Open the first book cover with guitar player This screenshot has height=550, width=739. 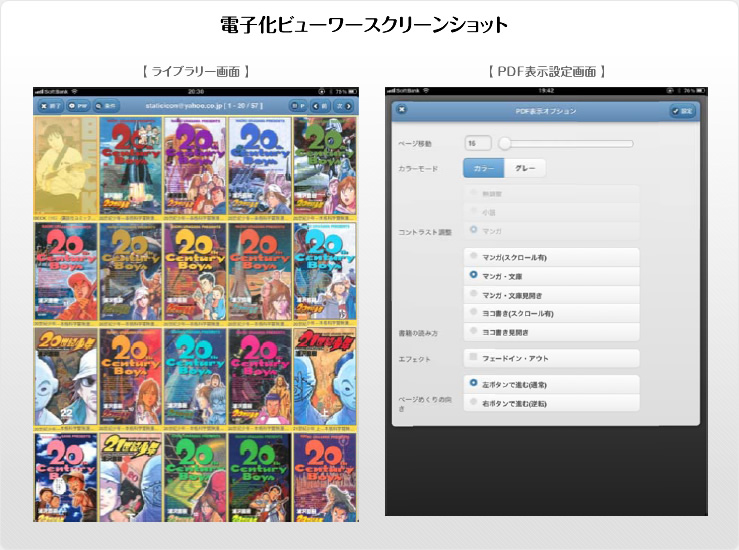(x=64, y=165)
